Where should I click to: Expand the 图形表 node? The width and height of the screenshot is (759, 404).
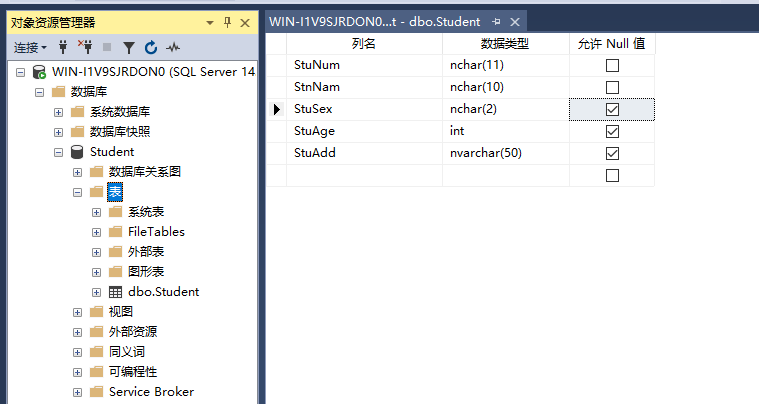(x=96, y=272)
